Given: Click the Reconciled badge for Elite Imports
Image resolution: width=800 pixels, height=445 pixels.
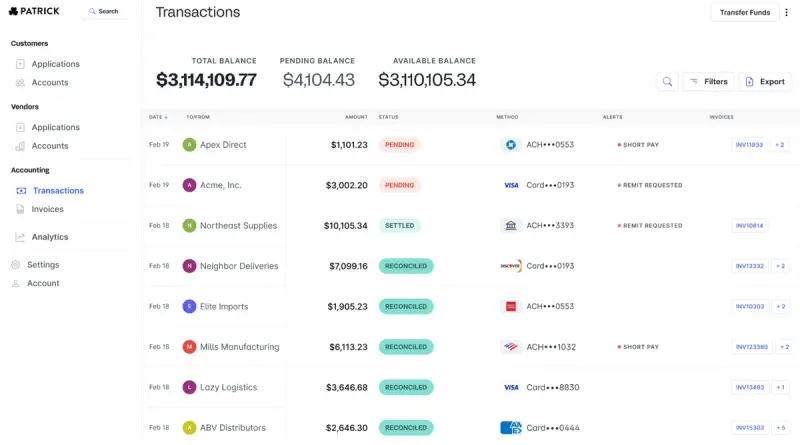Looking at the screenshot, I should pos(406,306).
